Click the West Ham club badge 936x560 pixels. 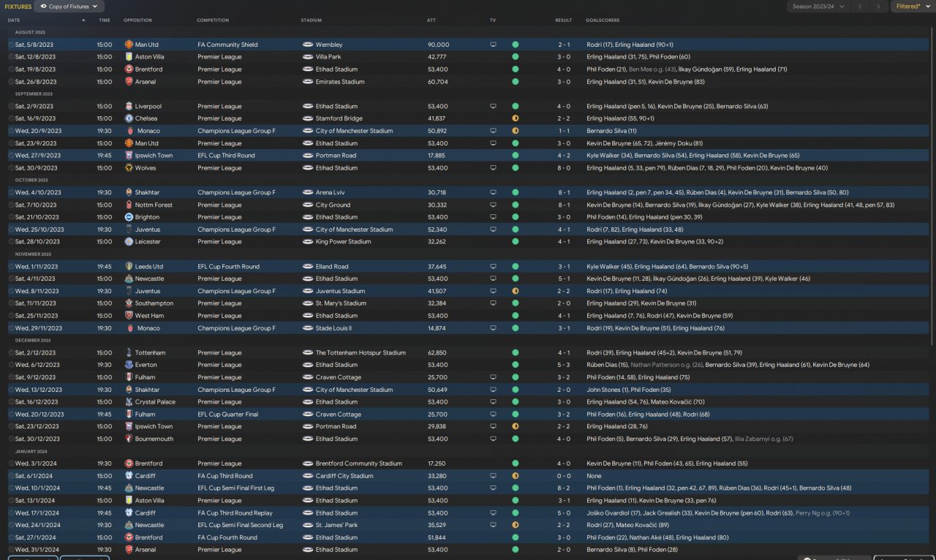click(x=129, y=316)
